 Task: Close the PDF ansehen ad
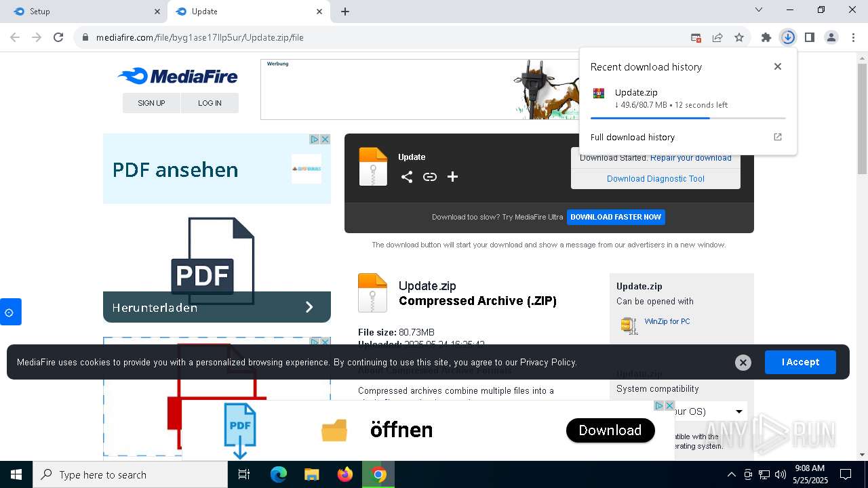coord(325,139)
